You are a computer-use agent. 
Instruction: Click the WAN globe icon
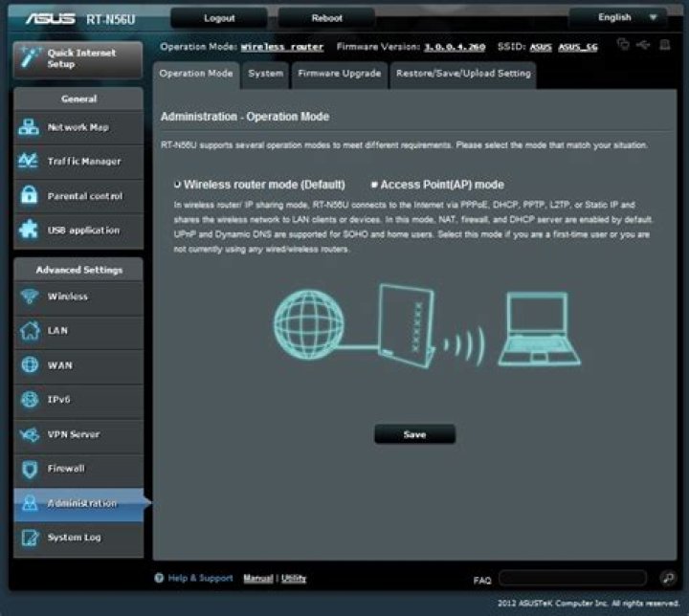pyautogui.click(x=30, y=364)
